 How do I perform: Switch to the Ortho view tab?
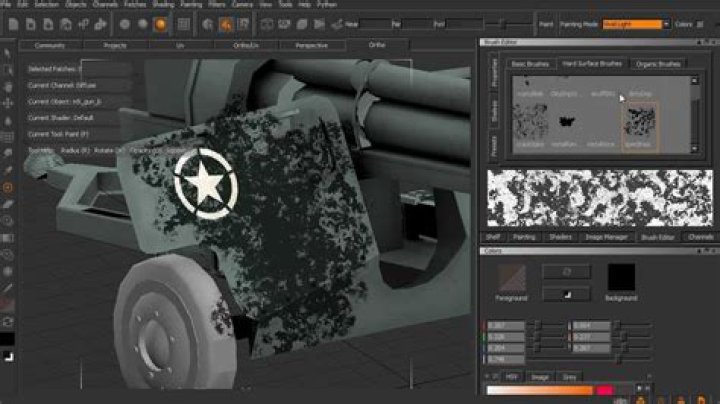coord(377,45)
